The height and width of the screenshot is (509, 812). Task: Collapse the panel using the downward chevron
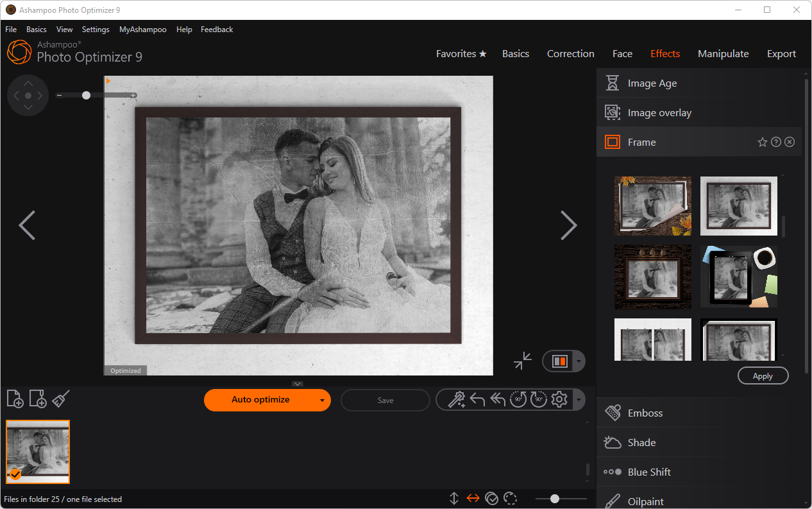pos(298,383)
